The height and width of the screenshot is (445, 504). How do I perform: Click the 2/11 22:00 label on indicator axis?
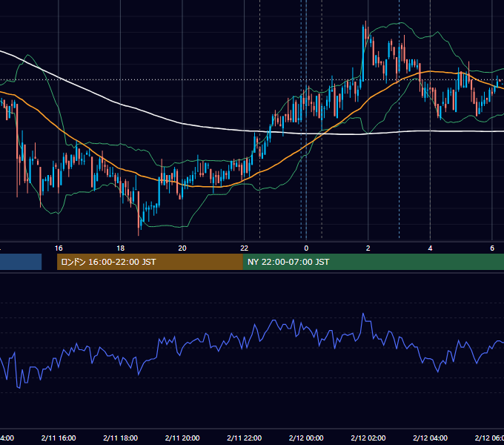[245, 438]
